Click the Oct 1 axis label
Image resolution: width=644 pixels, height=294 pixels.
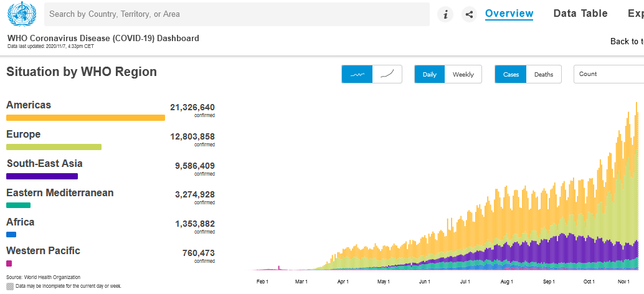click(x=589, y=282)
